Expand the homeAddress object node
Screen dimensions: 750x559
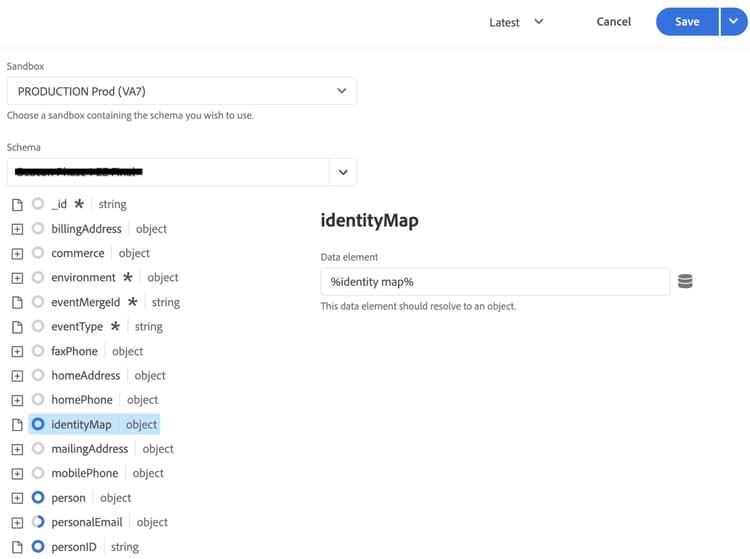click(x=17, y=376)
